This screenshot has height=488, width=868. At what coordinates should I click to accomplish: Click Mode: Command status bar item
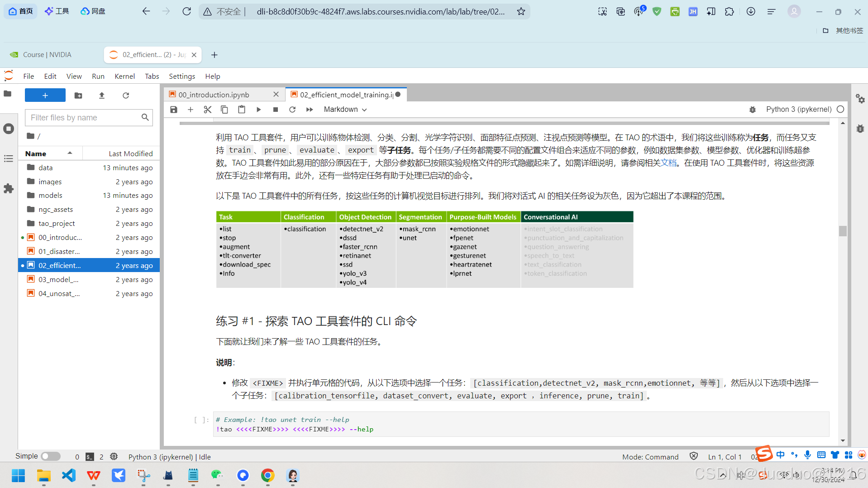coord(650,457)
